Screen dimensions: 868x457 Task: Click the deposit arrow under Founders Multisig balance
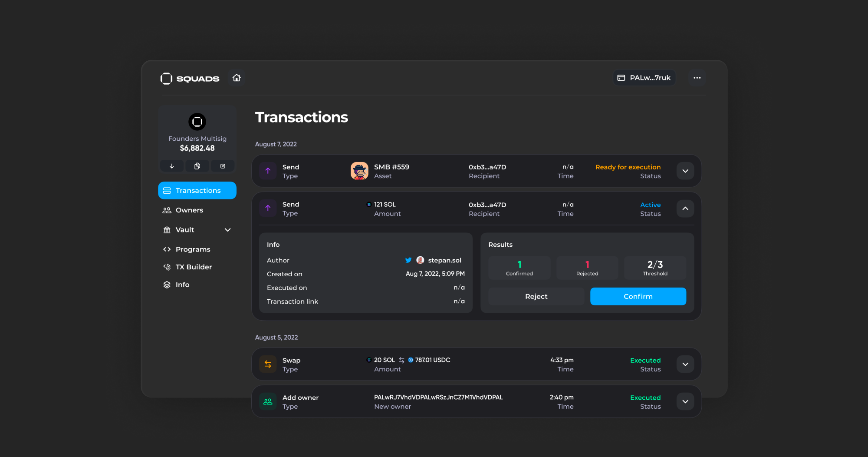click(171, 166)
